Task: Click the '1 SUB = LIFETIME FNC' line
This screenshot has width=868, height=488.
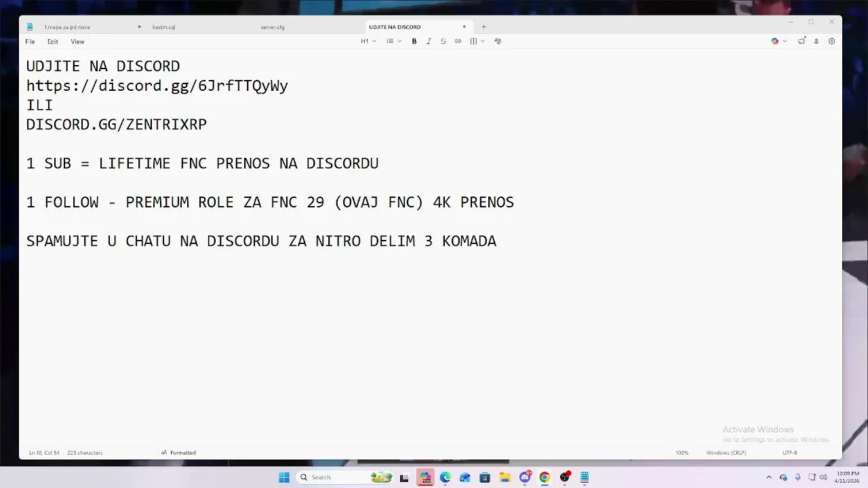Action: (x=202, y=163)
